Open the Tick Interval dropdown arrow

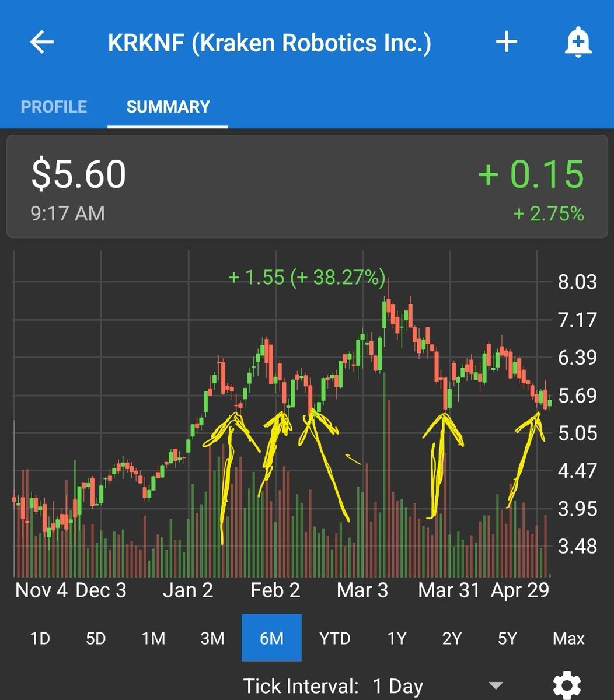click(496, 685)
